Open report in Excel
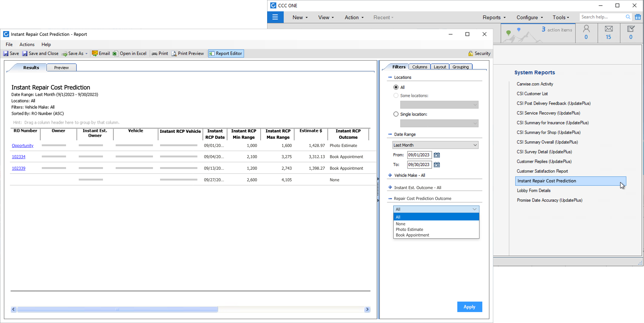 point(129,54)
